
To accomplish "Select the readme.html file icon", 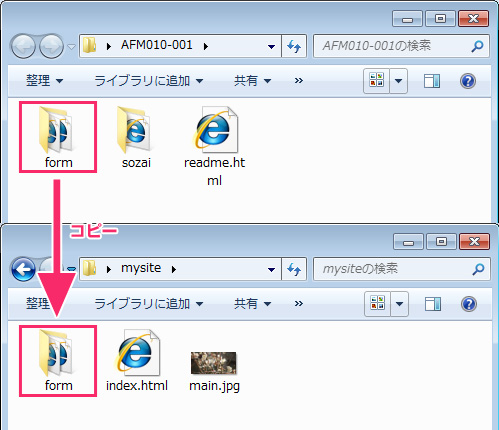I will pos(215,129).
